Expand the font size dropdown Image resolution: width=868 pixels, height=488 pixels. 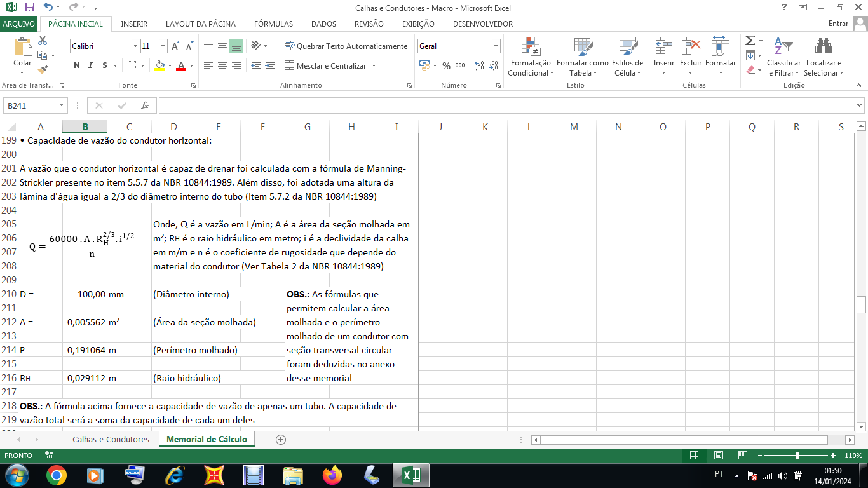pyautogui.click(x=163, y=46)
